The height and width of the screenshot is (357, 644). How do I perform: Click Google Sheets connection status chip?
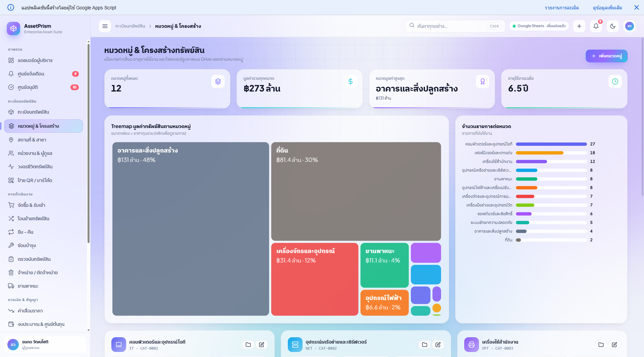coord(539,26)
